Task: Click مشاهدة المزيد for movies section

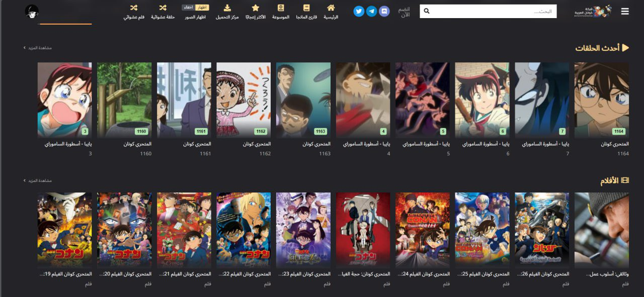Action: 38,180
